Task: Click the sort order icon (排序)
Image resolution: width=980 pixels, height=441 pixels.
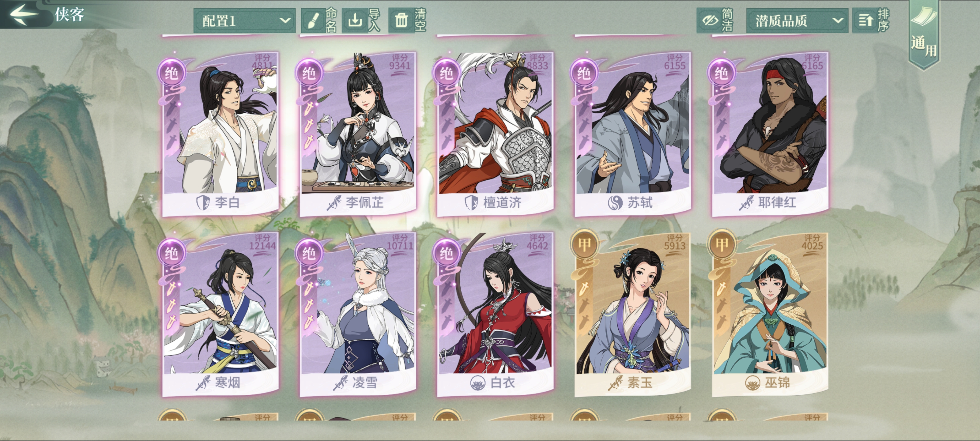Action: coord(865,20)
